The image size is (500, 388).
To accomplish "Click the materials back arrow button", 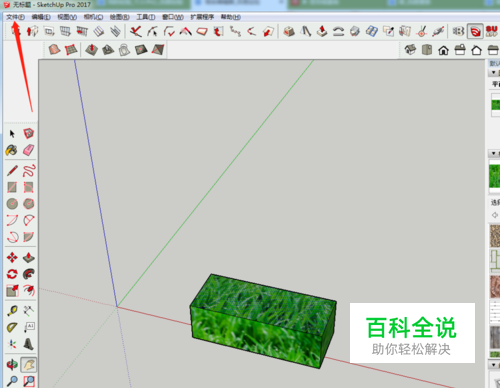I will [495, 215].
